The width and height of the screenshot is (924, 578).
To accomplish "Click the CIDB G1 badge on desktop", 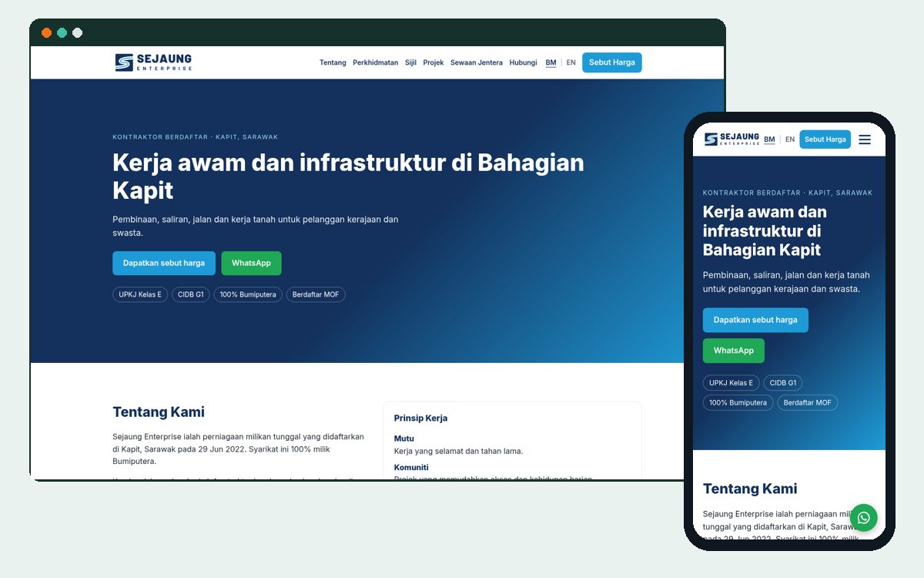I will coord(190,294).
